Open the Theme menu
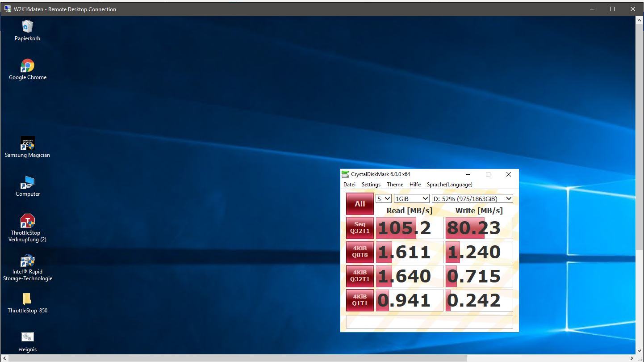Image resolution: width=644 pixels, height=362 pixels. (x=395, y=185)
